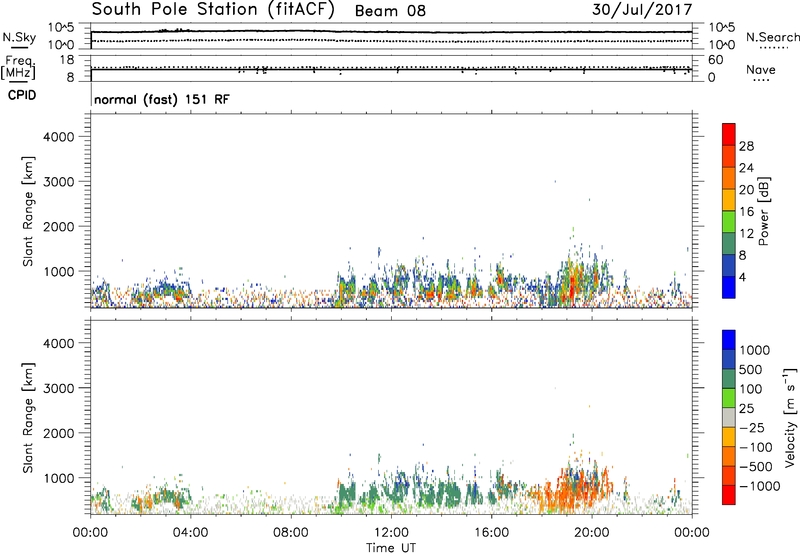Click the "South Pole Station (fitACF)" title
Image resolution: width=800 pixels, height=554 pixels.
tap(213, 10)
